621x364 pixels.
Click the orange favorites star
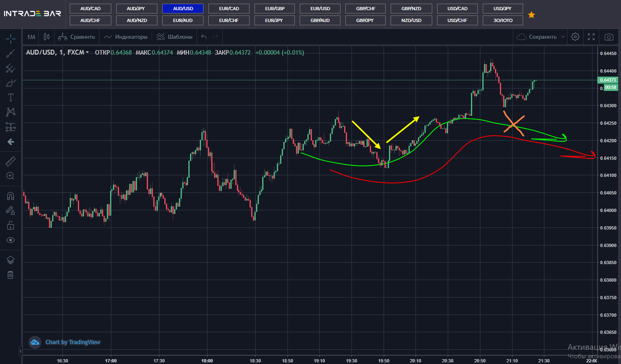point(531,15)
